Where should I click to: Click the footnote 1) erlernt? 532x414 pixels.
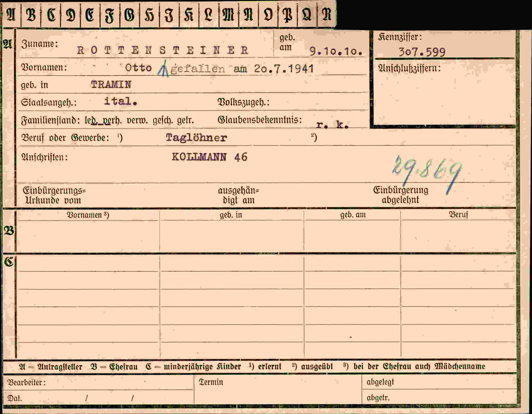[265, 366]
